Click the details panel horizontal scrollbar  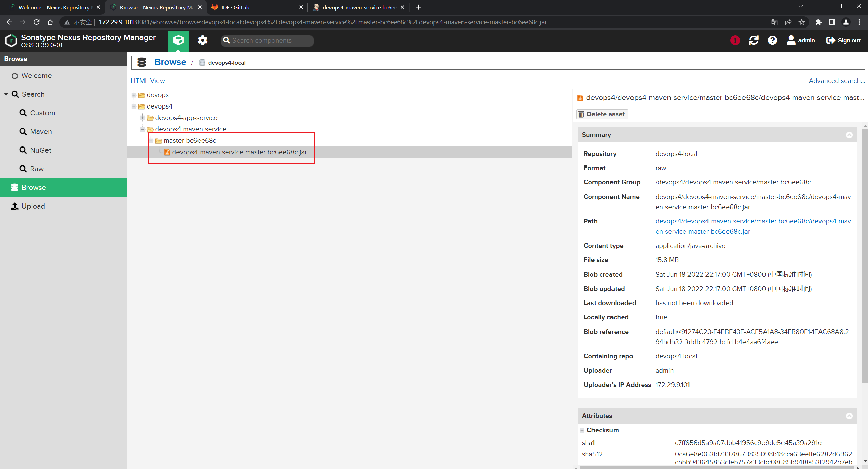716,467
